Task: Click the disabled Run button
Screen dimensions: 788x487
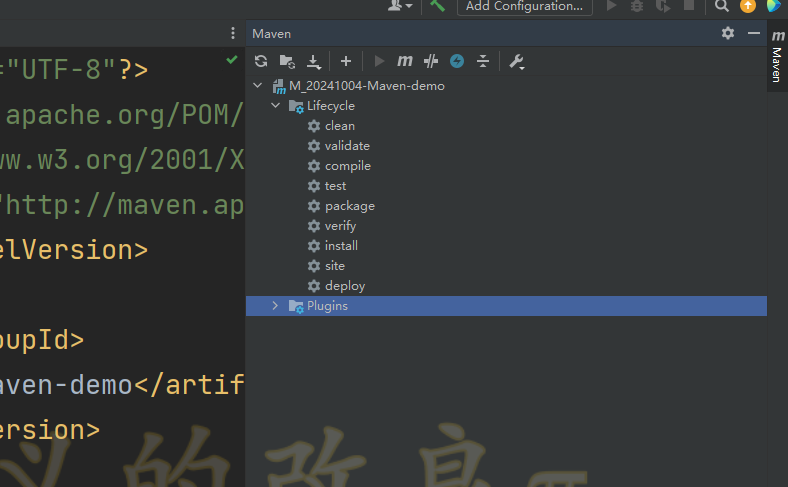Action: pyautogui.click(x=612, y=6)
